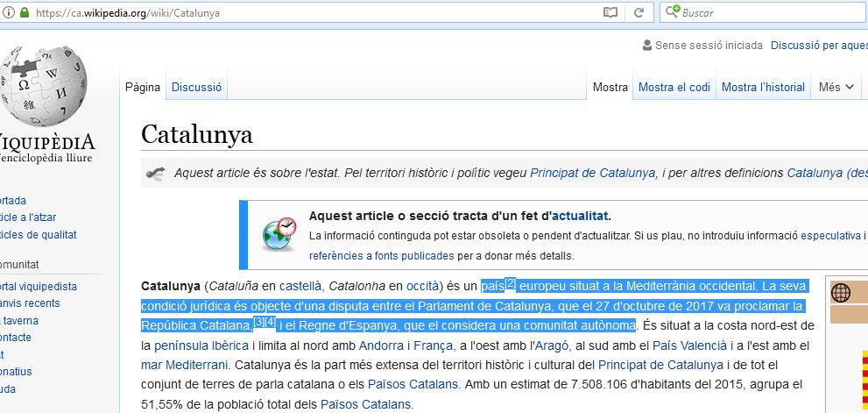
Task: Click the current-event globe clock icon
Action: coord(279,234)
